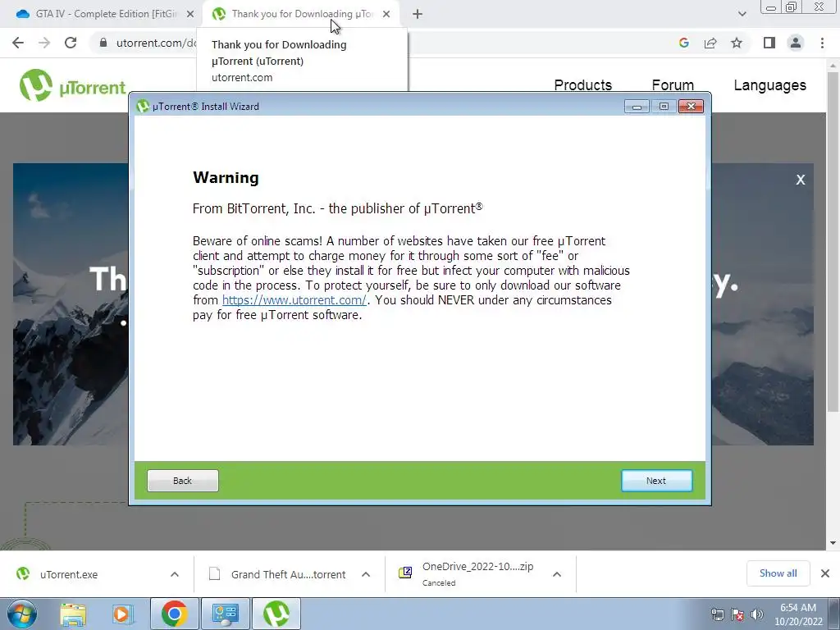Open the control panel taskbar icon
Screen dimensions: 840x630
coord(225,614)
